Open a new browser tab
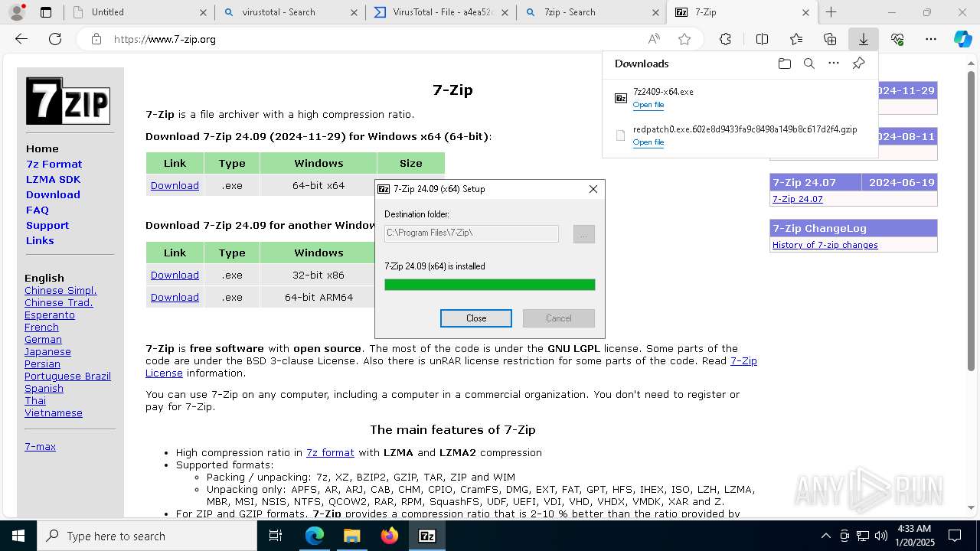Viewport: 980px width, 551px height. tap(831, 12)
